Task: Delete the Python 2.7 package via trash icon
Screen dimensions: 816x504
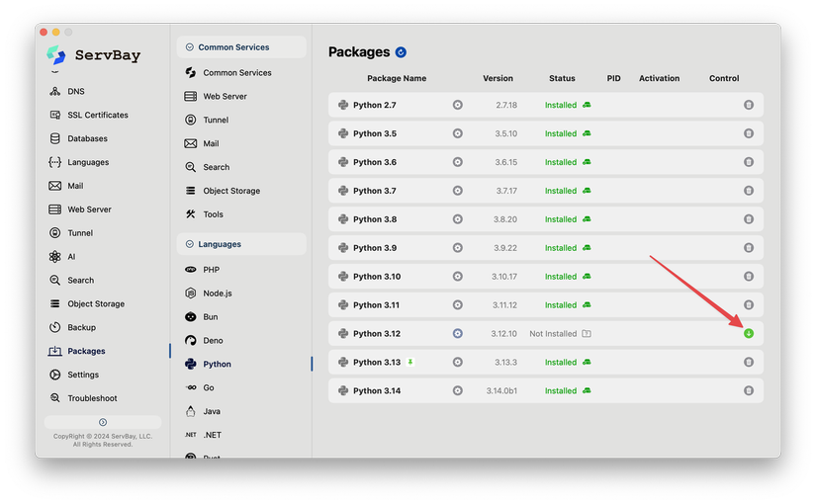Action: pyautogui.click(x=749, y=105)
